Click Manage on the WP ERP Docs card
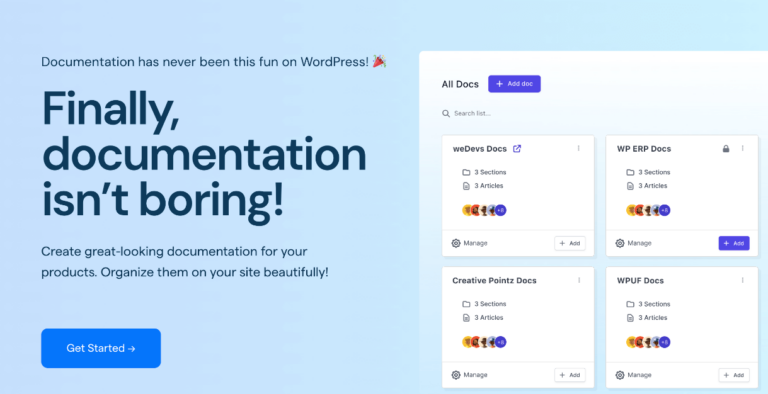This screenshot has height=394, width=768. point(633,243)
